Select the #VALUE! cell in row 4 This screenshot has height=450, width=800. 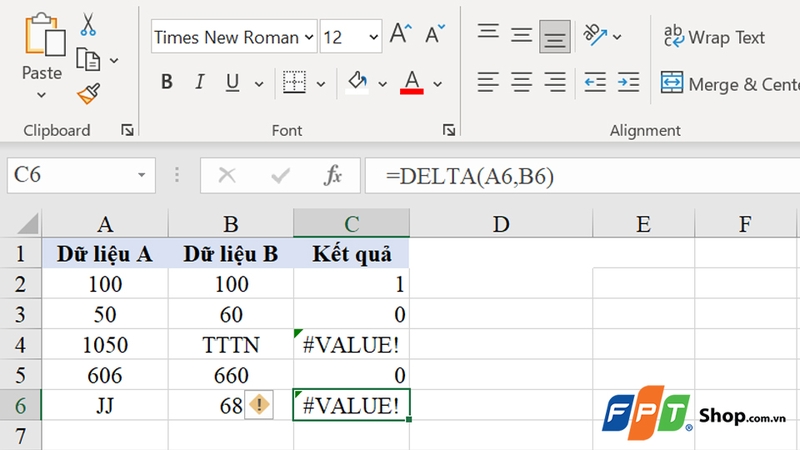(352, 344)
